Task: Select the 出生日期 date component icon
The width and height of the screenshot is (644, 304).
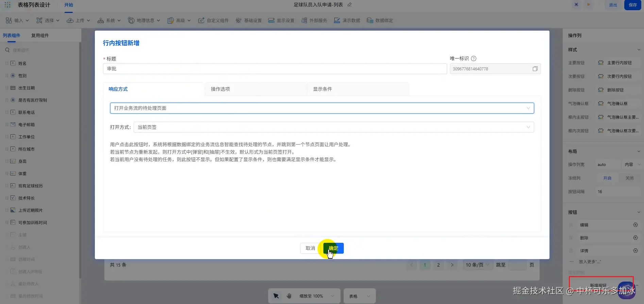Action: 13,88
